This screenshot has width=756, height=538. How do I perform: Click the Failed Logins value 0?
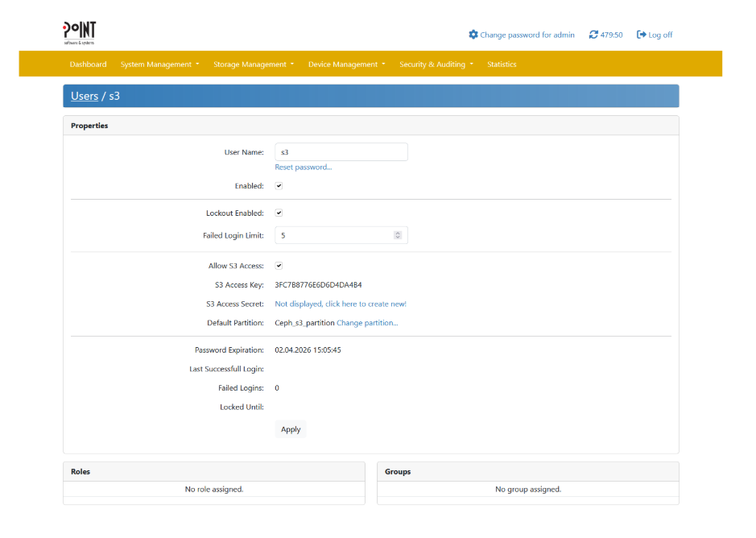(x=277, y=388)
